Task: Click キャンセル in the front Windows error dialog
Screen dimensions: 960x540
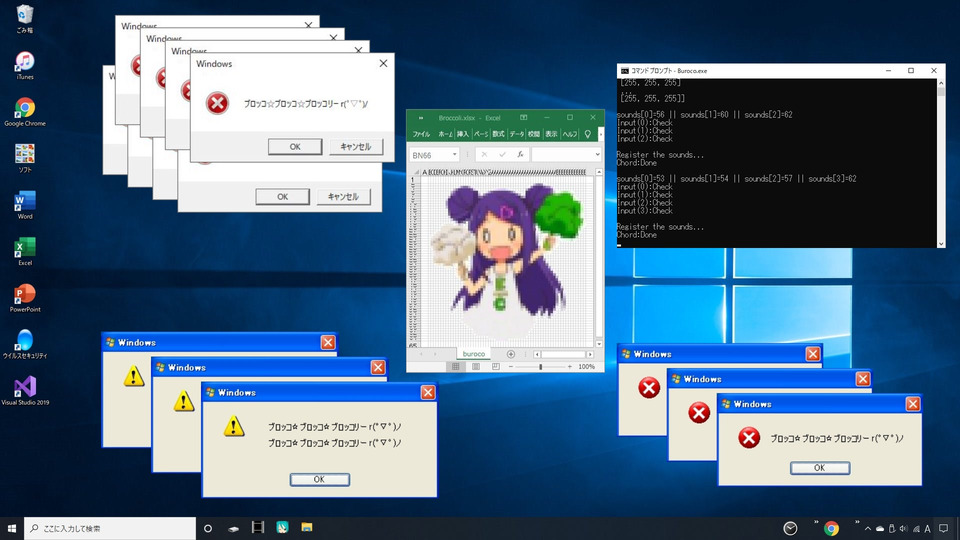Action: (356, 147)
